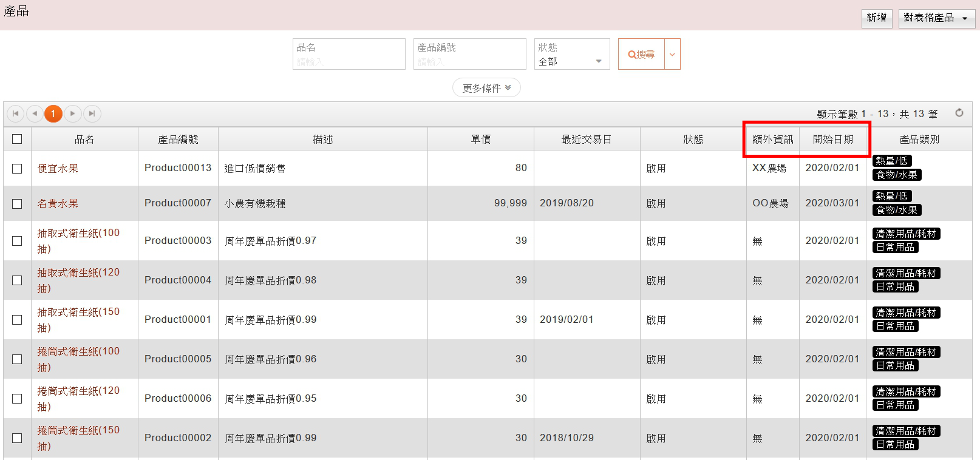Click page number 1 in pagination
This screenshot has height=460, width=980.
(53, 113)
